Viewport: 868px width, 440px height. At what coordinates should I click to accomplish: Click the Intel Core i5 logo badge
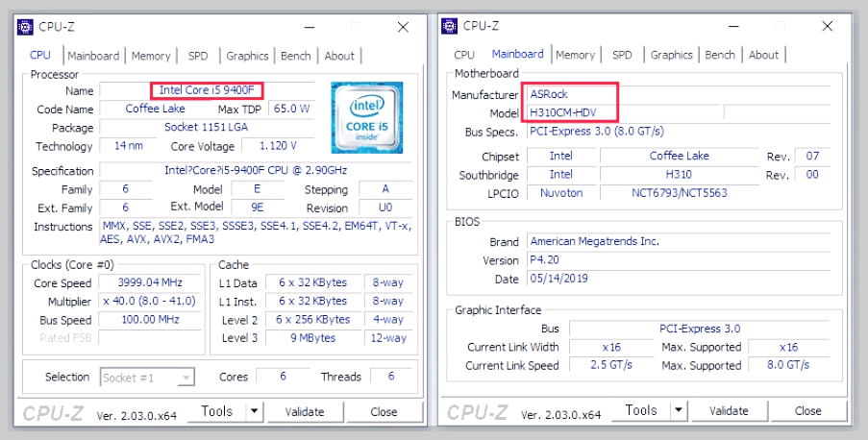[366, 117]
